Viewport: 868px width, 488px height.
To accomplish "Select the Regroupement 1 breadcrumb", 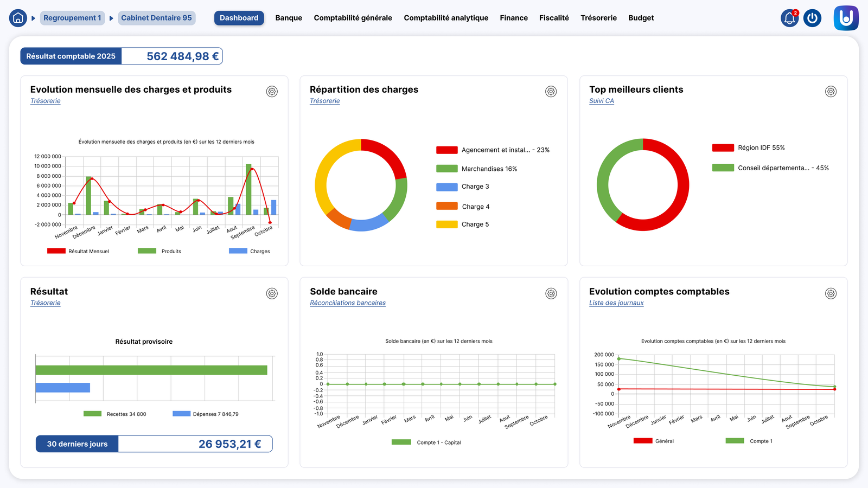I will pos(72,18).
